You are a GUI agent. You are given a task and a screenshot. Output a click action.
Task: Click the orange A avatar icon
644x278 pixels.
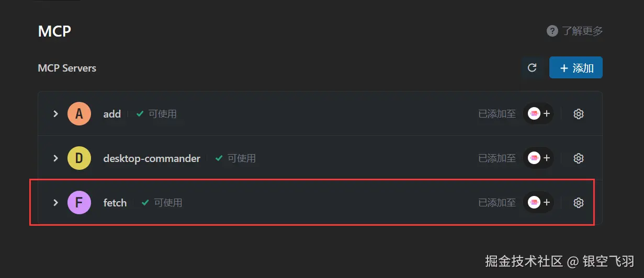(x=79, y=114)
